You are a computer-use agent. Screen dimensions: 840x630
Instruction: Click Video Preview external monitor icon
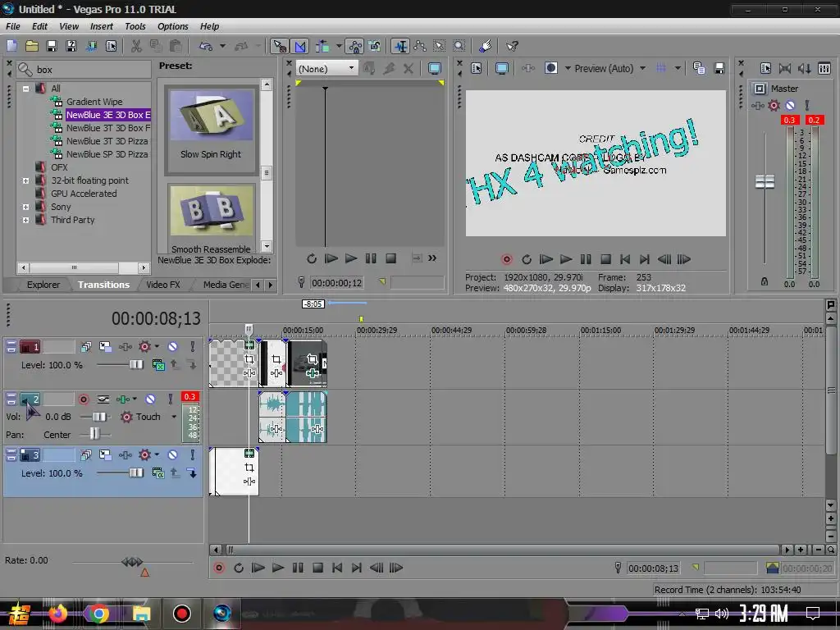tap(501, 68)
